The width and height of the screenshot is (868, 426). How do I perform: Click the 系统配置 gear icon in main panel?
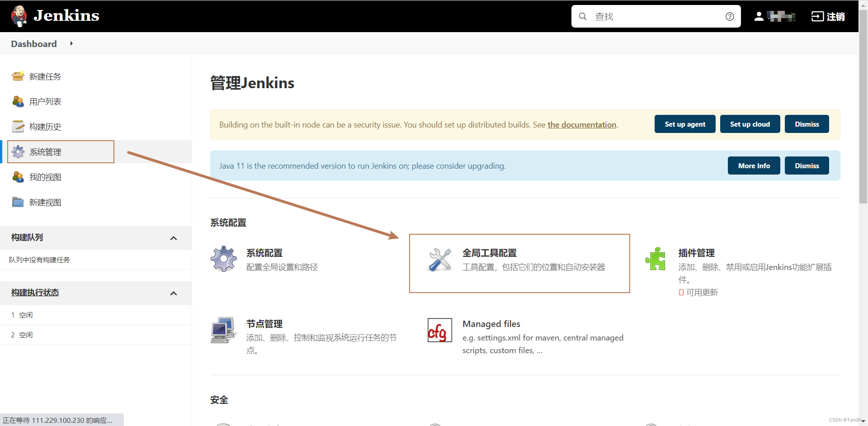(x=223, y=259)
